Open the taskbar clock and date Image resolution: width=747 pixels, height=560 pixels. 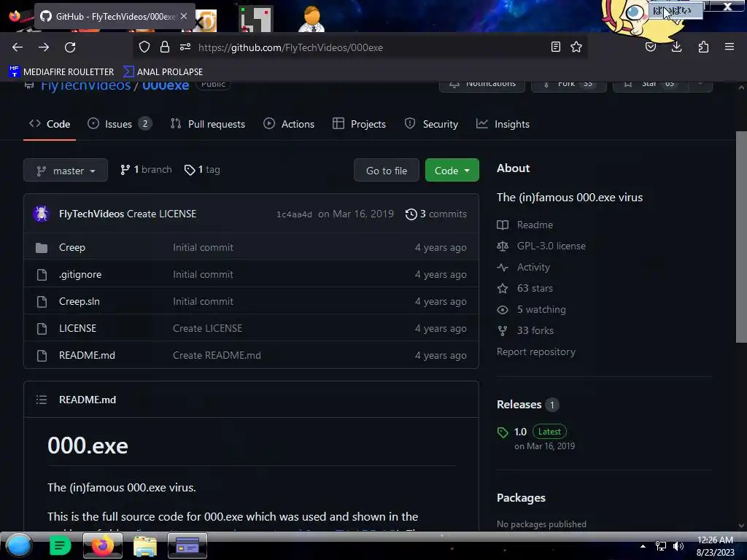pyautogui.click(x=715, y=546)
